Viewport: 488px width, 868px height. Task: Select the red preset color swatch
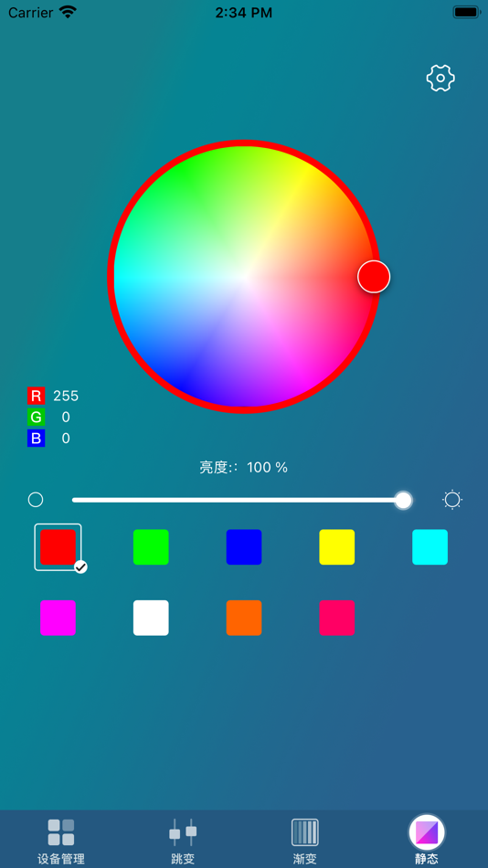point(58,547)
